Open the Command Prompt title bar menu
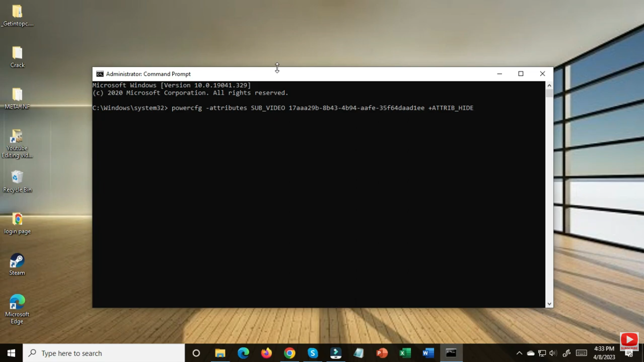The image size is (644, 362). [x=100, y=74]
